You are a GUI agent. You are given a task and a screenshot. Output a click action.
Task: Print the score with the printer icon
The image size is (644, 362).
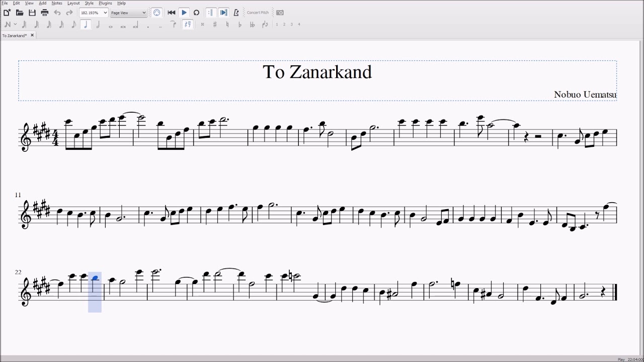[x=44, y=13]
